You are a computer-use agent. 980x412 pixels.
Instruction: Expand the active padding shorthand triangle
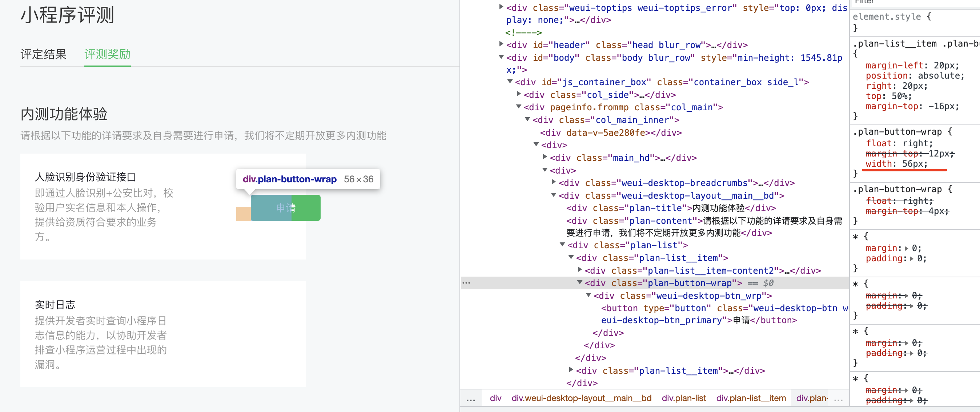(912, 259)
